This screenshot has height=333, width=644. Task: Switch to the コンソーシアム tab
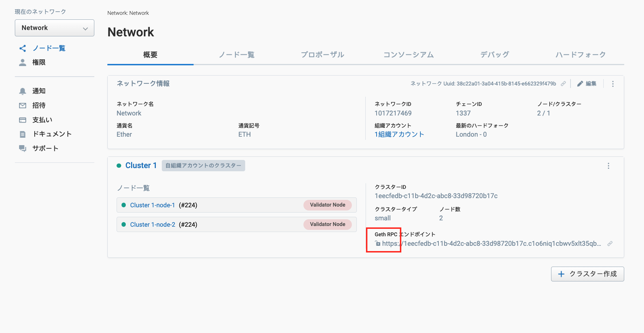(x=409, y=55)
